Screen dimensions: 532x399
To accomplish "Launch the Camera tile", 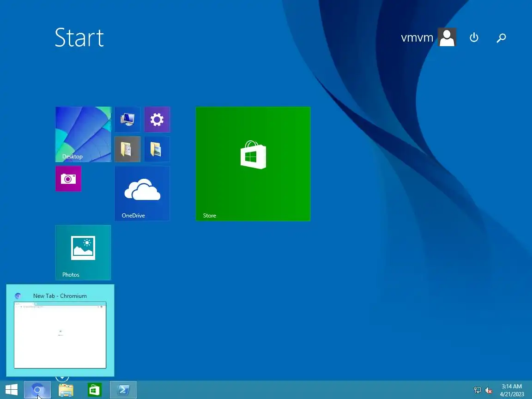I will click(x=68, y=179).
